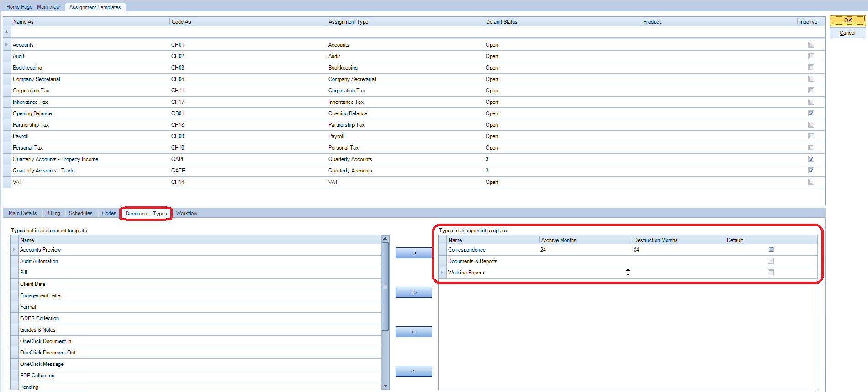868x392 pixels.
Task: Click the Cancel button
Action: [847, 33]
